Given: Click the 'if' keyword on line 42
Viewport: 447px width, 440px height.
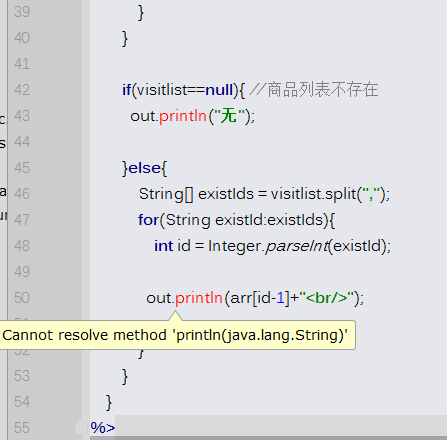Looking at the screenshot, I should click(x=127, y=90).
